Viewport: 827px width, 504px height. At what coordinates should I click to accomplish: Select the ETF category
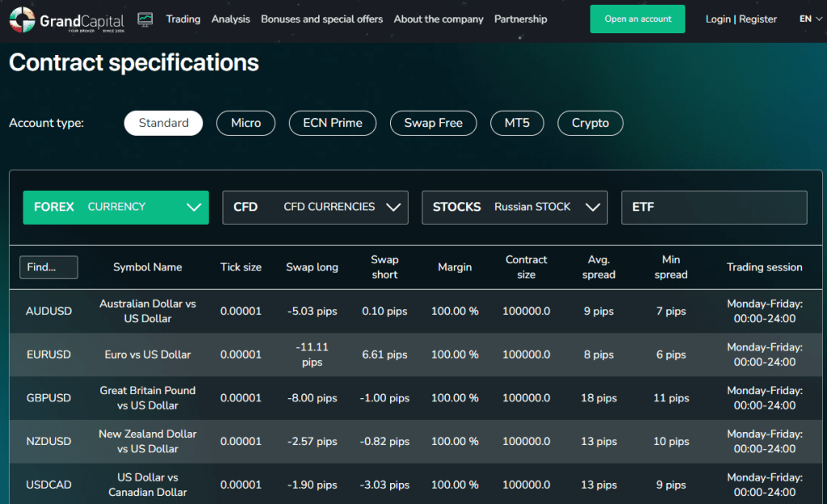point(714,208)
